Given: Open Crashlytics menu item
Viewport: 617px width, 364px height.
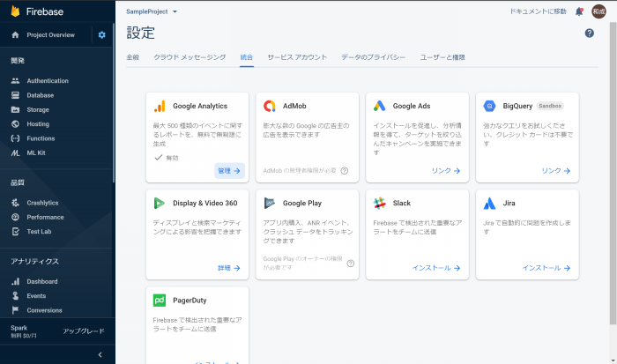Looking at the screenshot, I should [56, 203].
